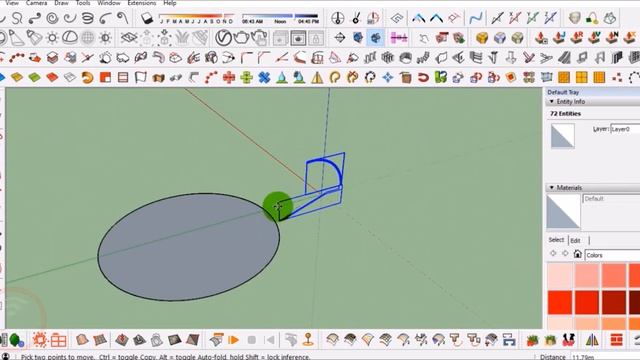Click the Entity Info material thumbnail
Screen dimensions: 640x360
(x=562, y=136)
